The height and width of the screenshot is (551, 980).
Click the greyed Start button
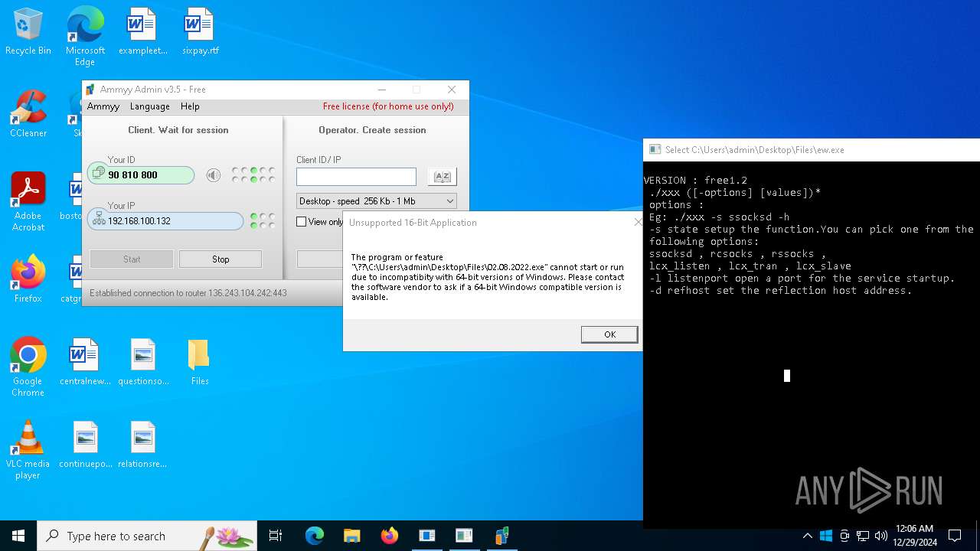(x=132, y=259)
